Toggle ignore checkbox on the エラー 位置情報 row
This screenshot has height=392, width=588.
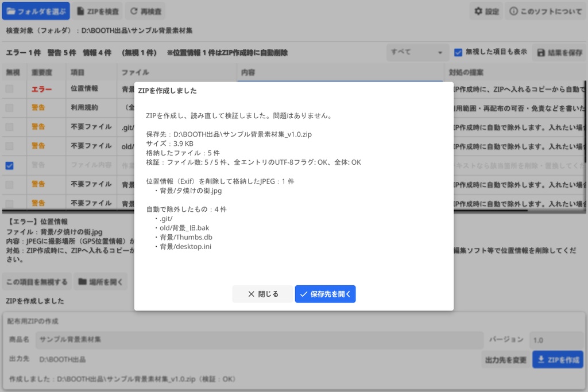point(9,89)
